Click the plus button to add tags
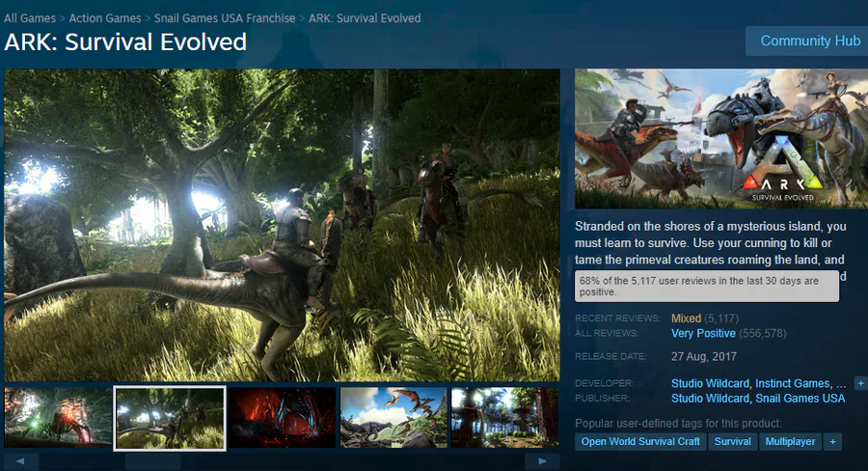Screen dimensions: 868x471 click(x=832, y=442)
